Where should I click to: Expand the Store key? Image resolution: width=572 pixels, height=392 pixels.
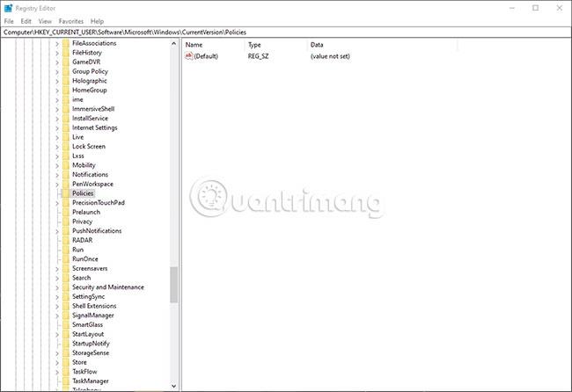[57, 362]
